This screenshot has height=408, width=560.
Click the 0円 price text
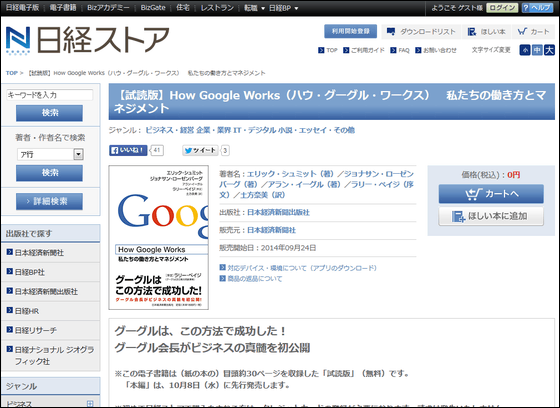pyautogui.click(x=514, y=175)
